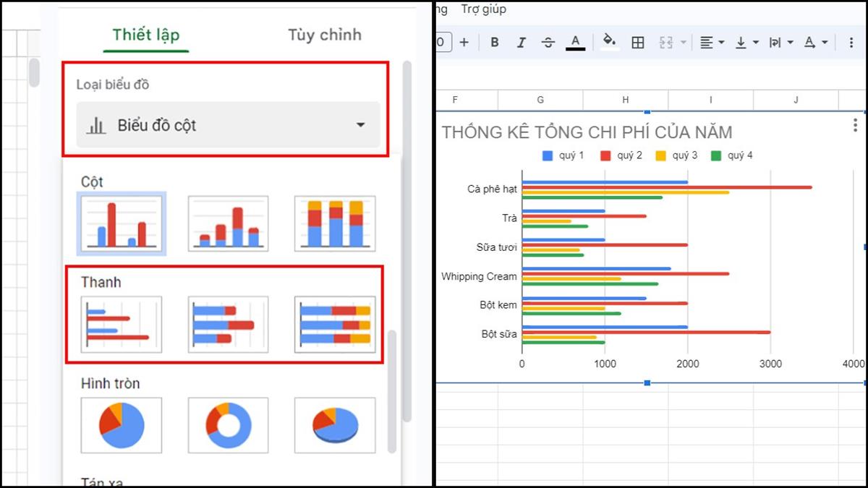The height and width of the screenshot is (488, 868).
Task: Switch to the 'Tùy chỉnh' tab
Action: 324,35
